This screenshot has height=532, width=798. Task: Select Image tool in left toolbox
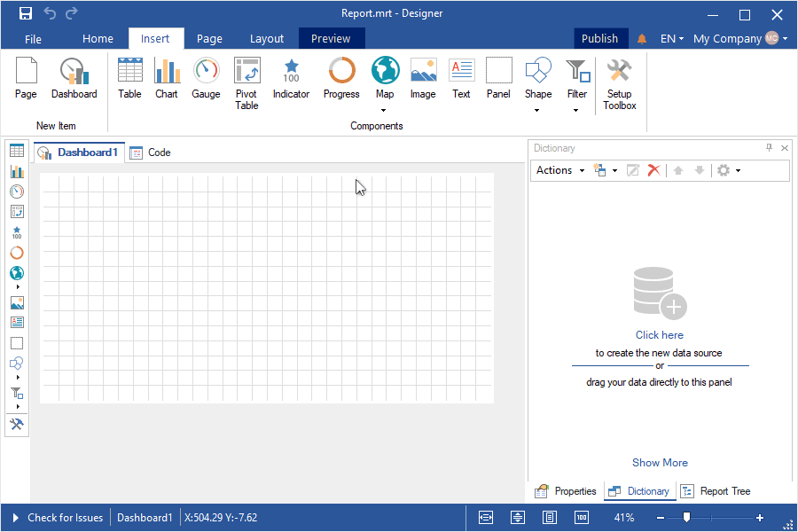tap(17, 303)
